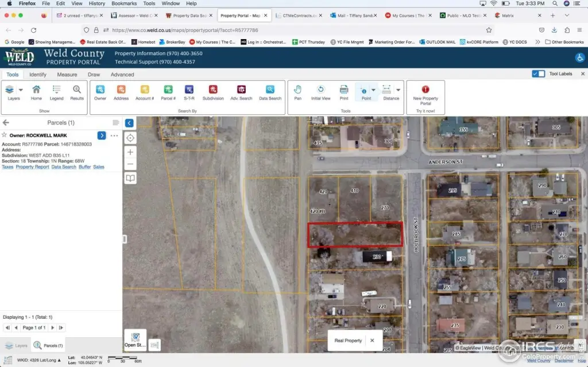The image size is (588, 367).
Task: Open the Bookmarks menu in Firefox
Action: (x=123, y=3)
